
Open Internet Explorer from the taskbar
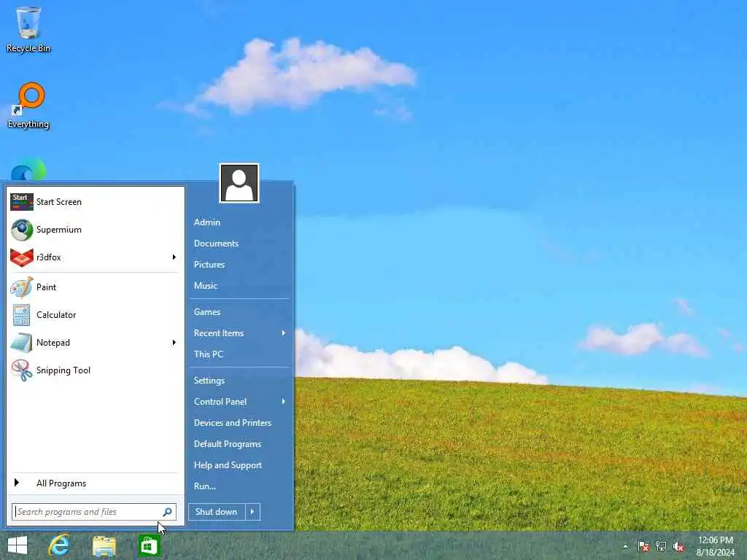click(x=60, y=545)
